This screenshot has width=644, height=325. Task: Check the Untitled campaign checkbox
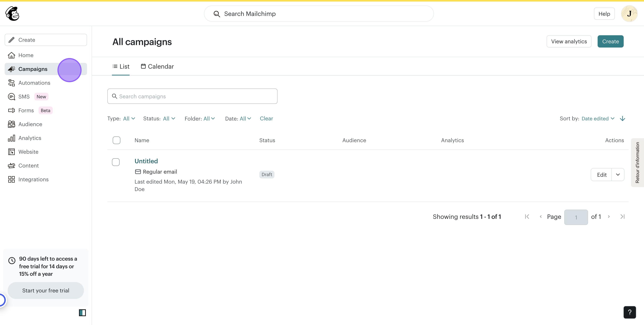click(116, 162)
